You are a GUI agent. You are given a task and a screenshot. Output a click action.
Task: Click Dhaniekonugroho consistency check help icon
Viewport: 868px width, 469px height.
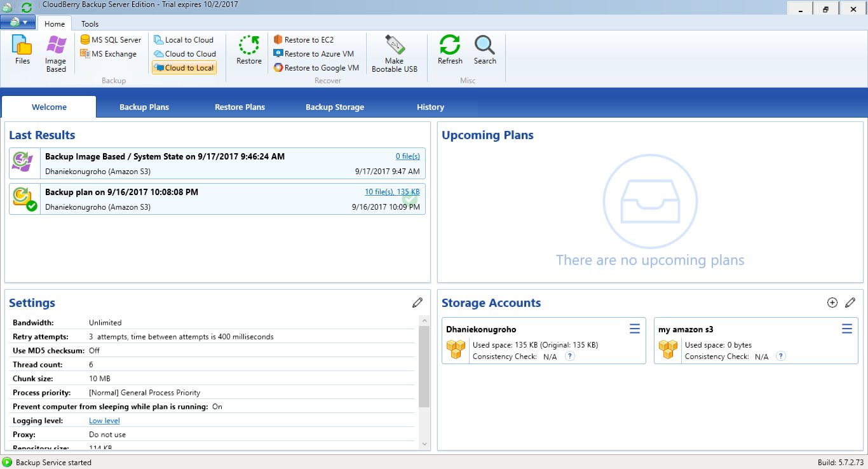[x=570, y=356]
